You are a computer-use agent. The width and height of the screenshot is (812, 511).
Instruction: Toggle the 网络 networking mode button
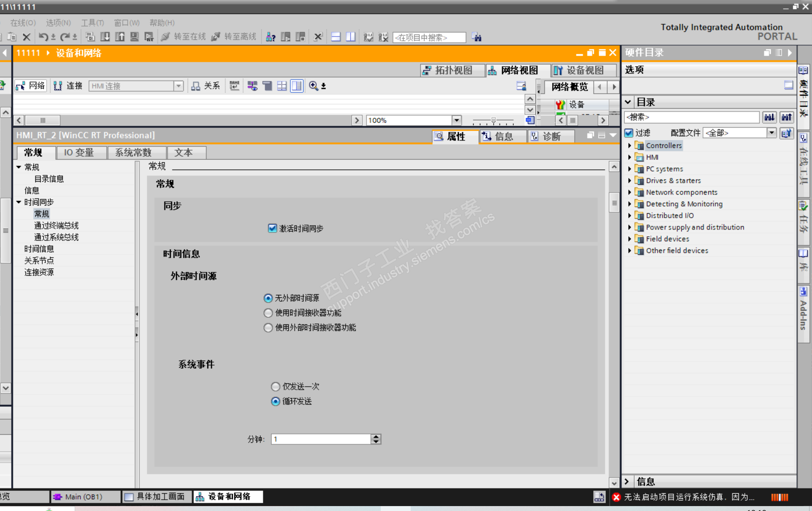click(x=30, y=86)
